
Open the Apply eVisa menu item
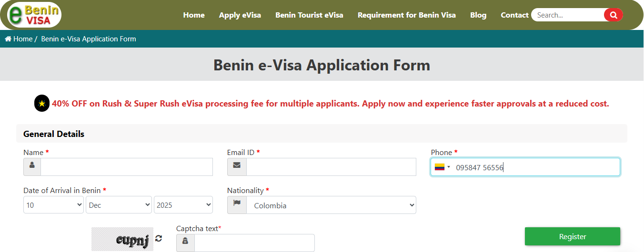(x=240, y=15)
